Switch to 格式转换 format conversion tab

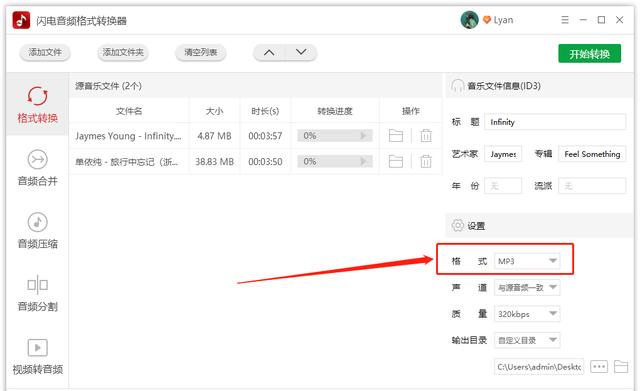click(38, 104)
